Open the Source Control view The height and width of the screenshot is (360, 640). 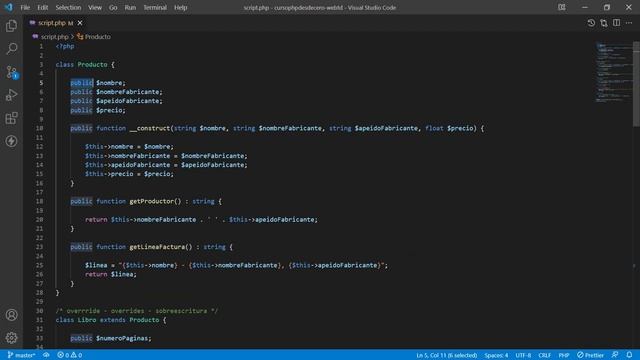(11, 72)
